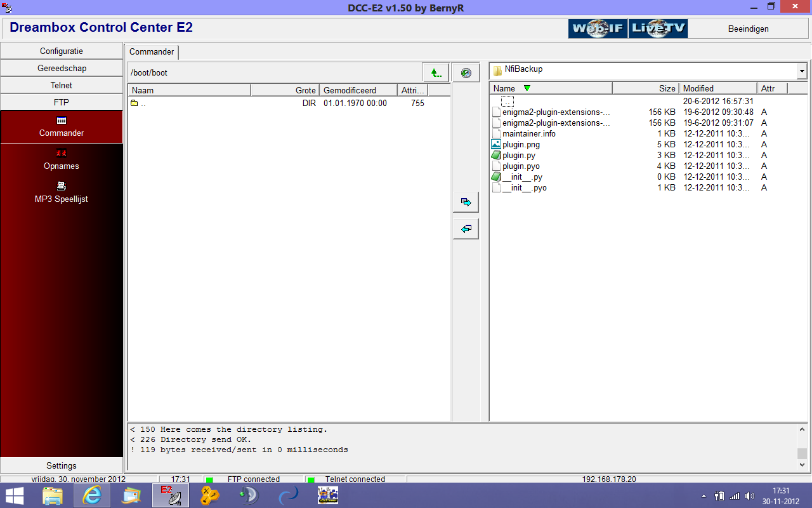Click the NfiBackup folder icon in the dropdown

(498, 70)
